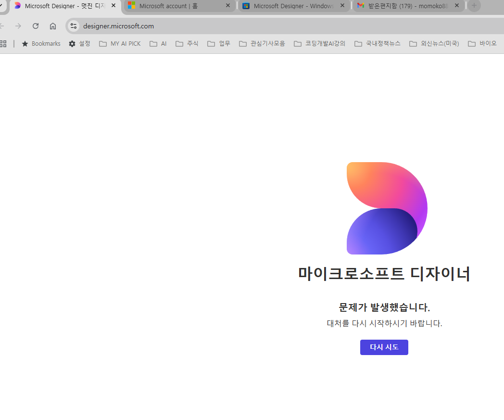Close the Microsoft Designer - Windows tab

pos(342,5)
